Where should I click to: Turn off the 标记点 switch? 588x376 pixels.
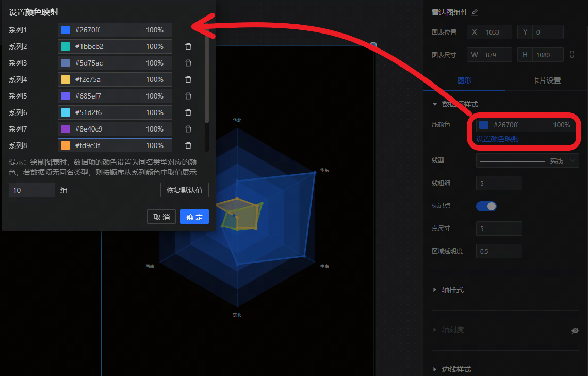point(486,206)
